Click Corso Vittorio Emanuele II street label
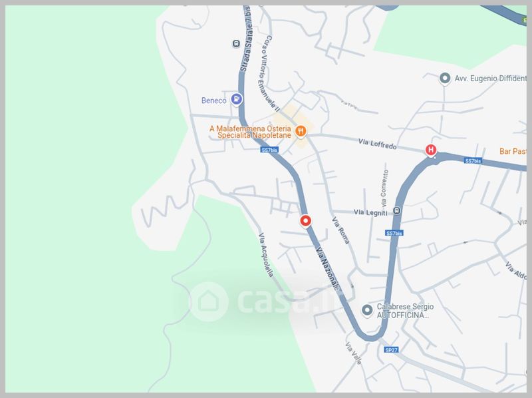The width and height of the screenshot is (532, 398). [271, 74]
